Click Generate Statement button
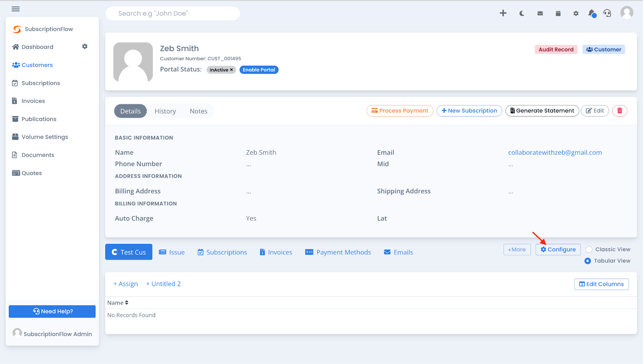643x364 pixels. [542, 110]
